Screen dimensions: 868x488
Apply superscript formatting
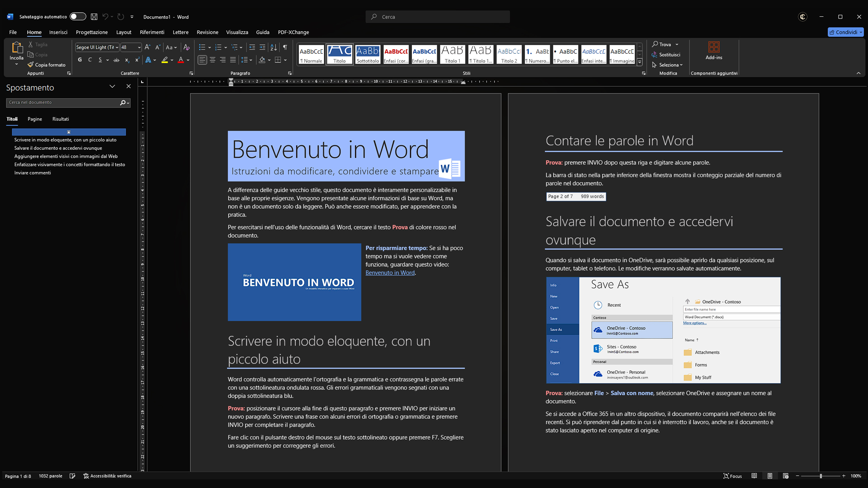pyautogui.click(x=137, y=60)
